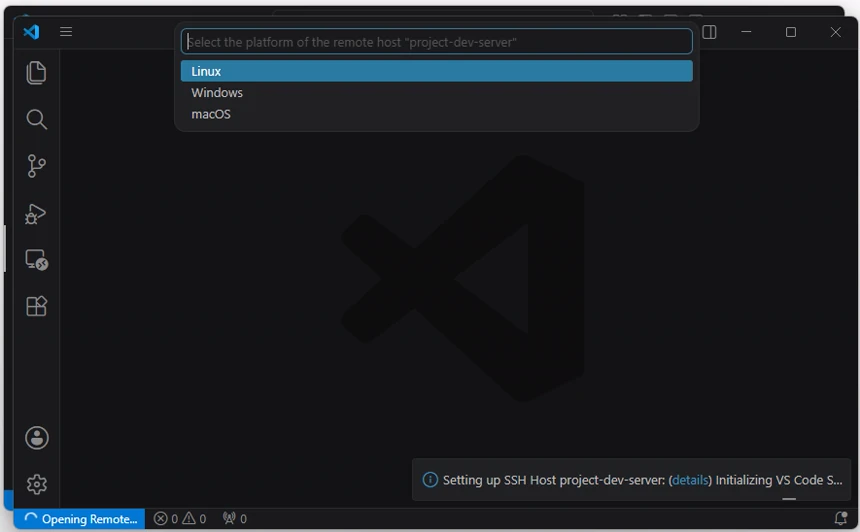Open the Search view in the activity bar
The height and width of the screenshot is (532, 860).
pos(36,119)
